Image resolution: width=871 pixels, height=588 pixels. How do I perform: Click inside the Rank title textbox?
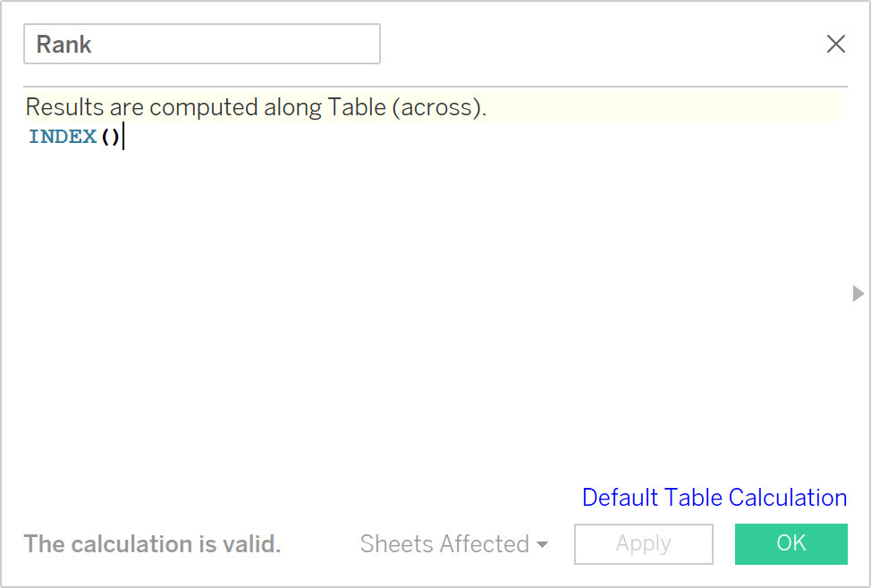(x=201, y=43)
